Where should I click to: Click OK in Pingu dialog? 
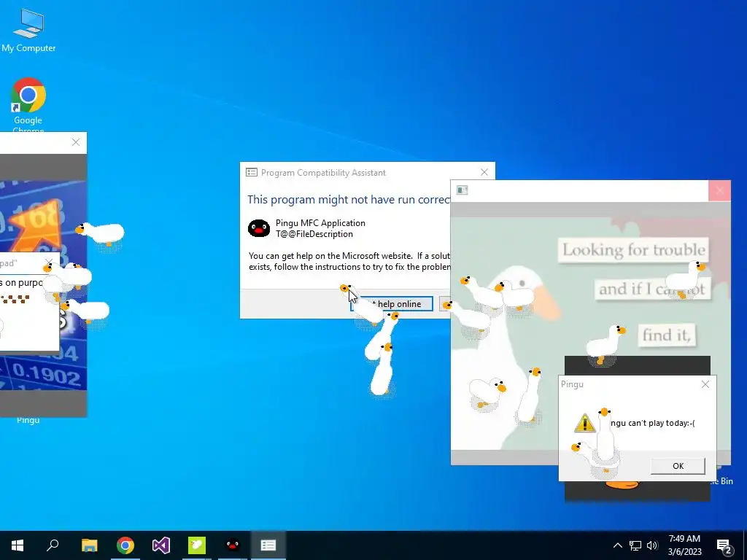678,466
